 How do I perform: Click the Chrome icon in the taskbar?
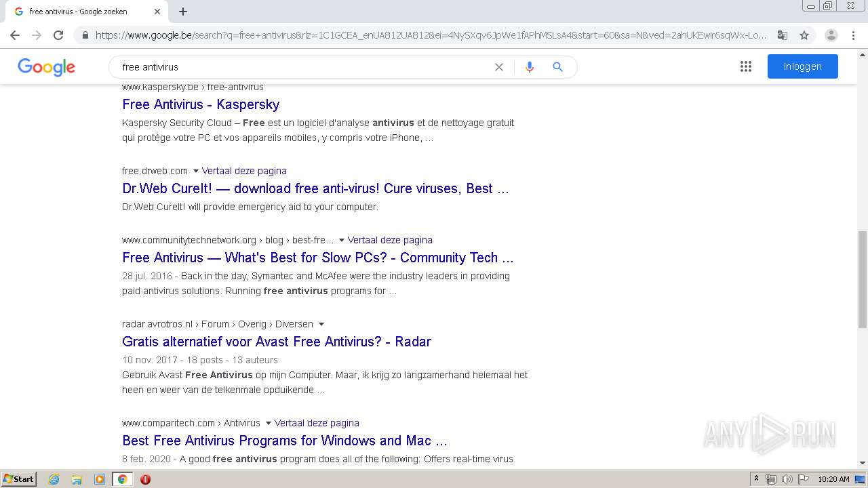pyautogui.click(x=122, y=479)
